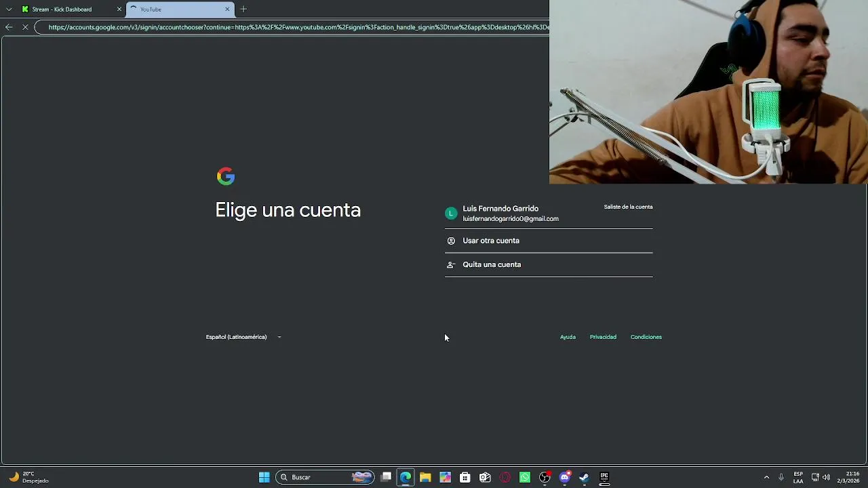Go back with browser back arrow

(x=9, y=27)
